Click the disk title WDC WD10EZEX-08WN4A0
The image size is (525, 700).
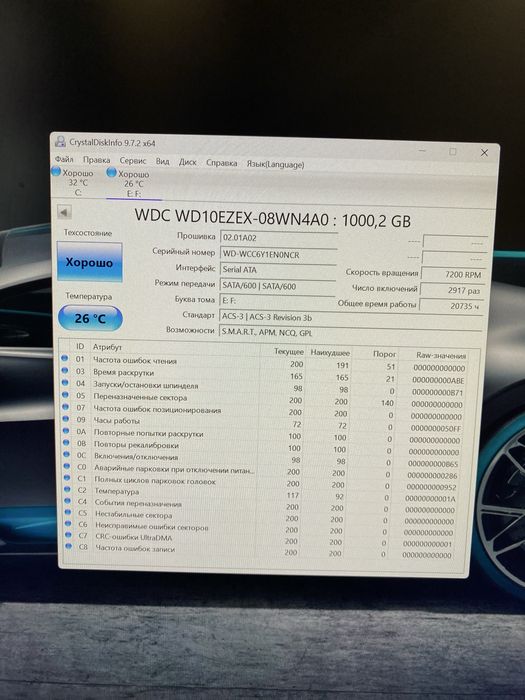pos(232,217)
